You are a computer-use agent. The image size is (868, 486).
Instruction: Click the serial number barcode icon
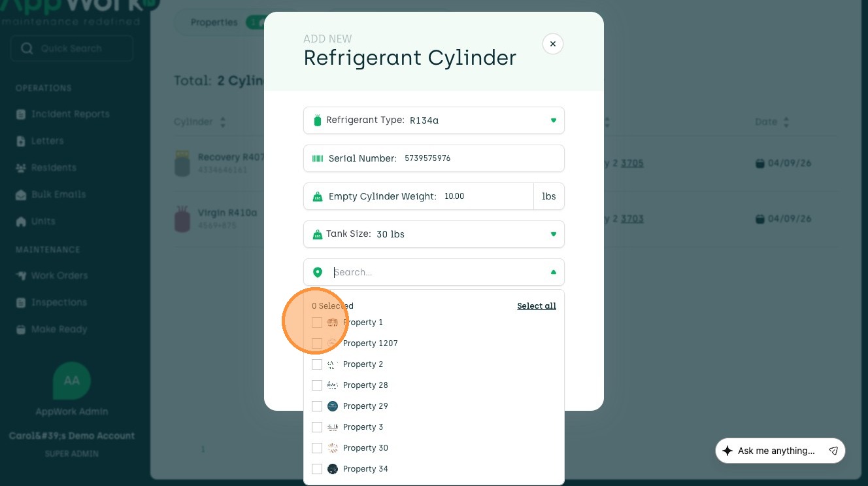[x=318, y=158]
